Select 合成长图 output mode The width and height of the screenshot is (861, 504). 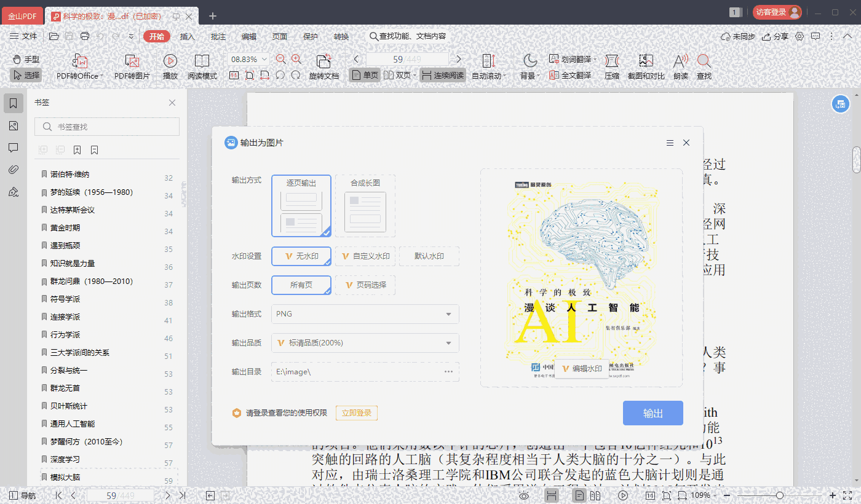[365, 206]
